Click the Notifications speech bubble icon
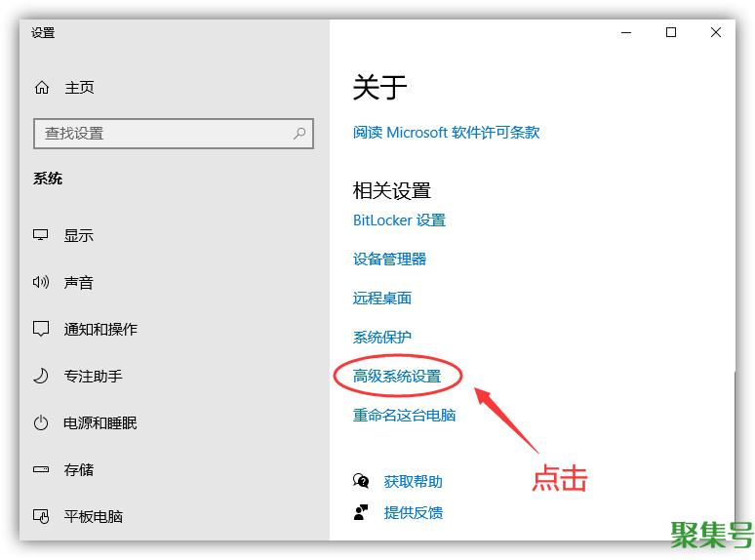This screenshot has height=560, width=755. coord(41,329)
